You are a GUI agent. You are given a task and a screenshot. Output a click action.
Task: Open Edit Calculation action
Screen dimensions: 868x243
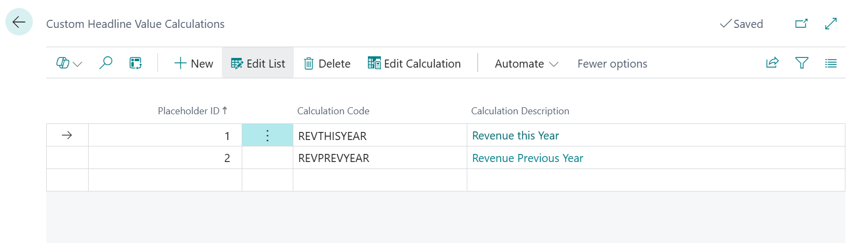click(414, 63)
